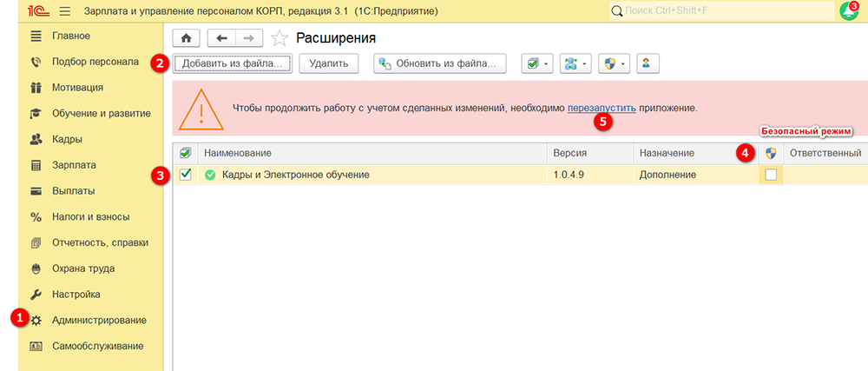
Task: Click the responsible person toolbar icon
Action: coord(648,63)
